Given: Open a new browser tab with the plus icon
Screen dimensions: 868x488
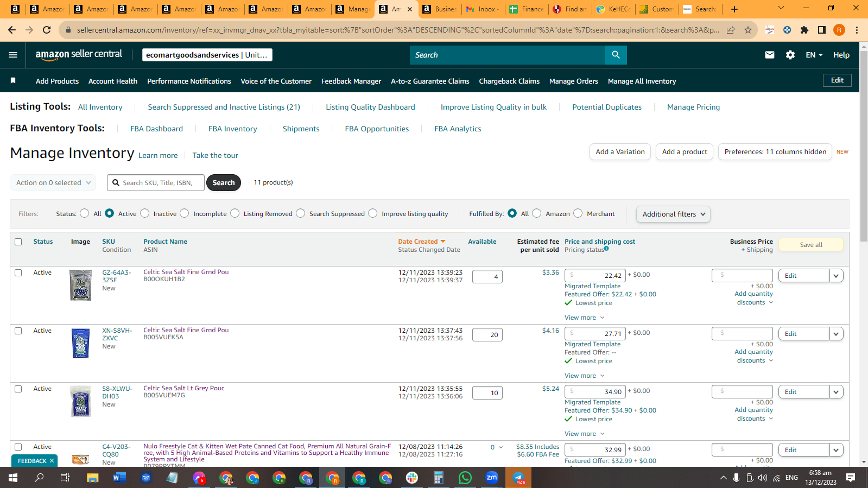Looking at the screenshot, I should [734, 9].
